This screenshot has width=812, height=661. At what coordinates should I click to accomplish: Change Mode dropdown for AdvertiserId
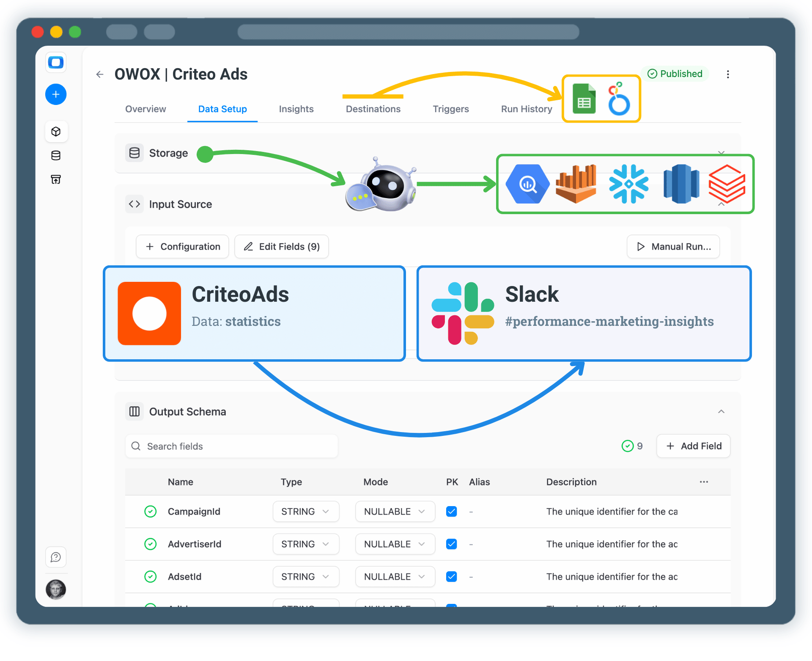tap(395, 544)
